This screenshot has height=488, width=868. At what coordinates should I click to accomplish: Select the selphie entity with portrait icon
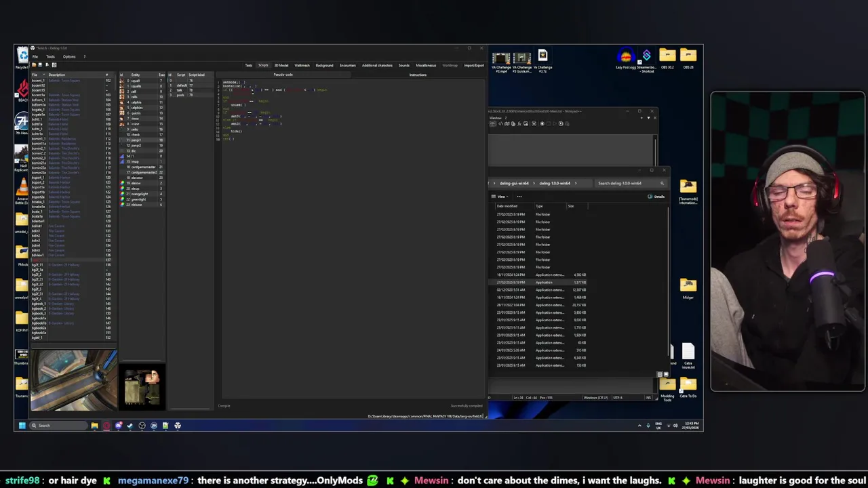[142, 102]
